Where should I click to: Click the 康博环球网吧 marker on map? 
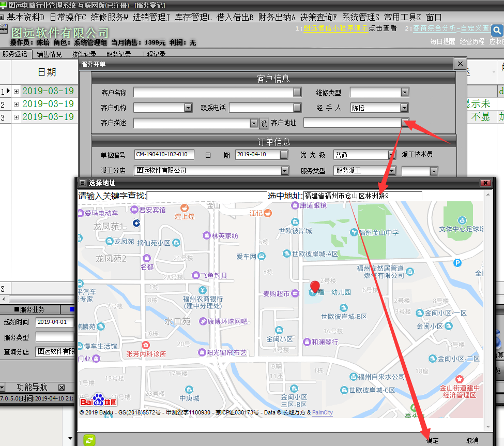click(203, 321)
